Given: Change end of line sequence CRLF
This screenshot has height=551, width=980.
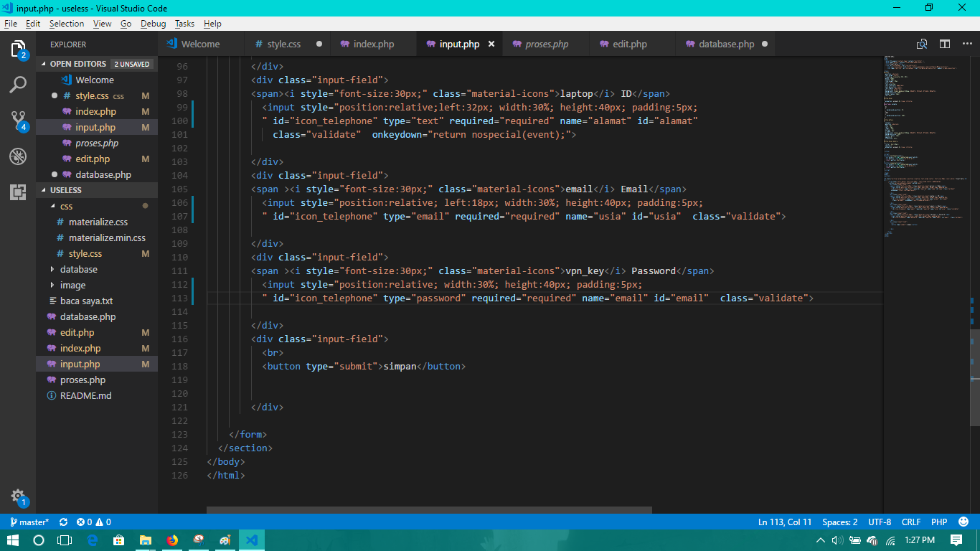Looking at the screenshot, I should coord(911,522).
